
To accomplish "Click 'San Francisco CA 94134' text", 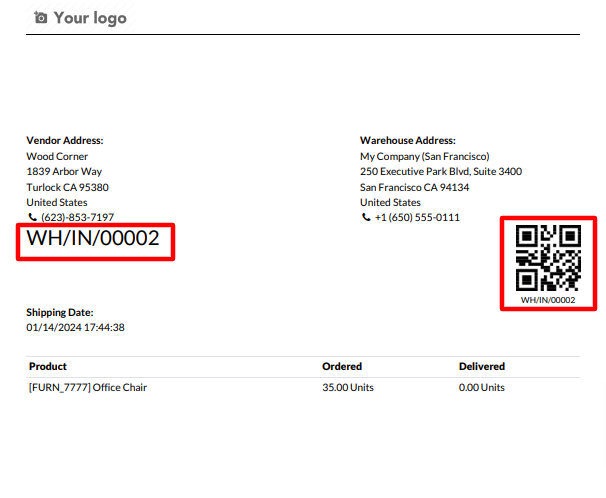I will click(415, 187).
